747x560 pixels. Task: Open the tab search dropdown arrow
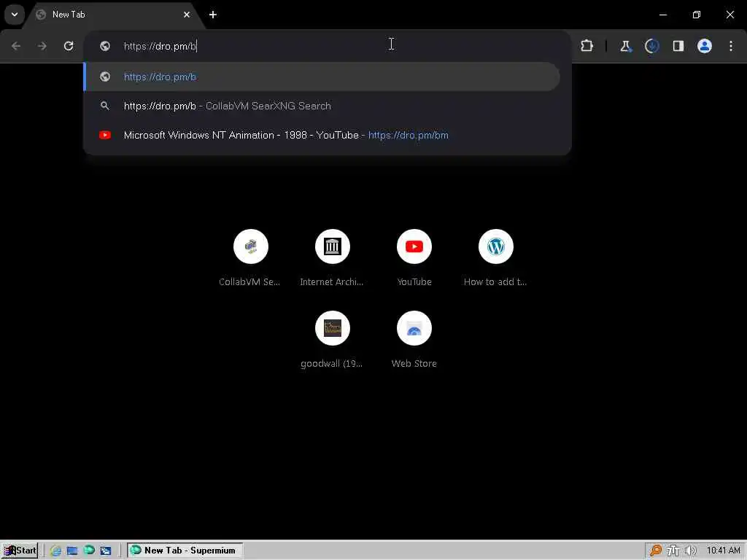tap(15, 15)
